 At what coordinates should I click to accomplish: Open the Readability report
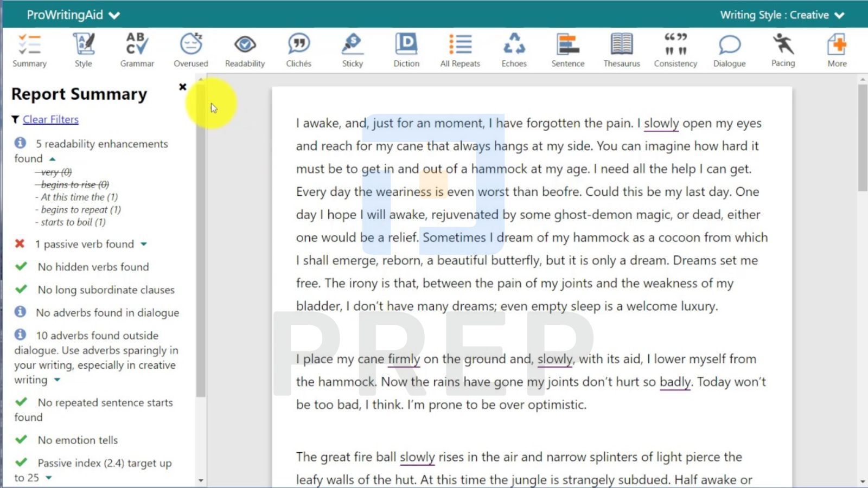coord(244,49)
